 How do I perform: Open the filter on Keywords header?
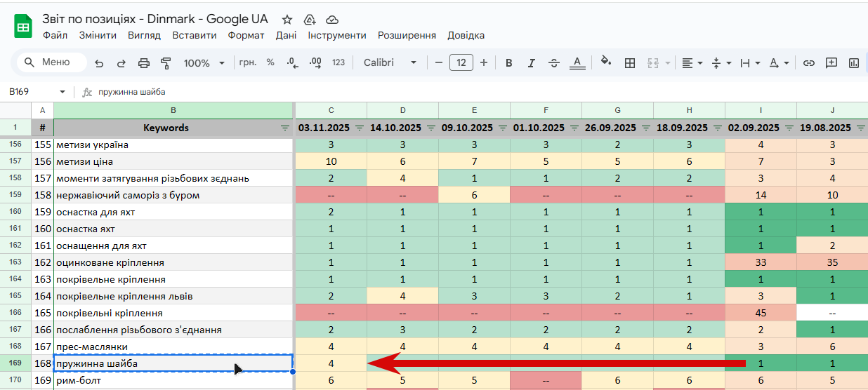tap(284, 128)
